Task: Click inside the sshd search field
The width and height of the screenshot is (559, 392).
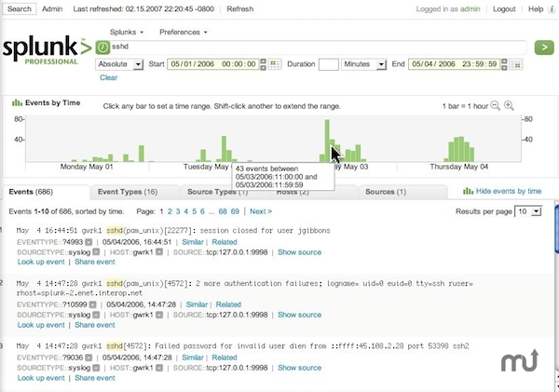Action: click(x=318, y=47)
